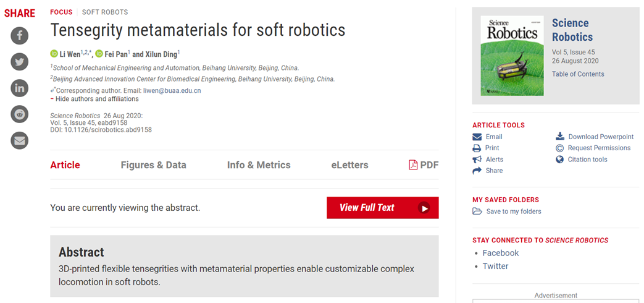The width and height of the screenshot is (644, 303).
Task: Open Table of Contents link
Action: click(578, 74)
